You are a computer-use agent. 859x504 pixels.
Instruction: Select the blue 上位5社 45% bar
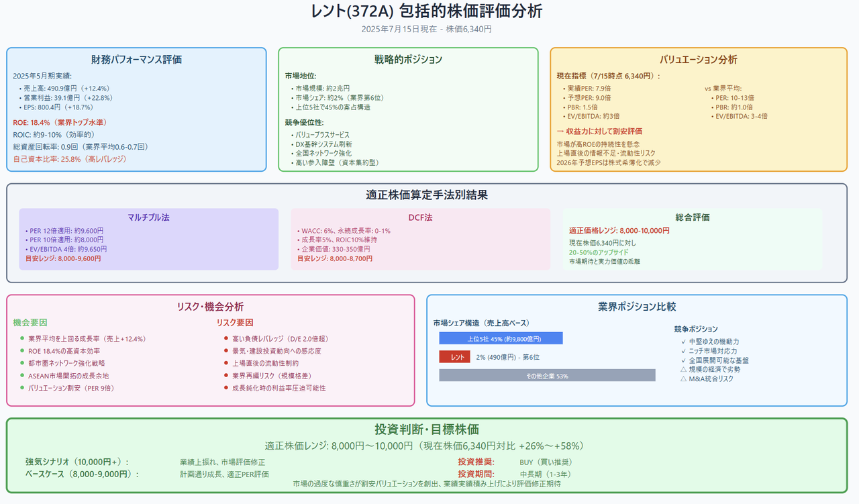click(501, 338)
